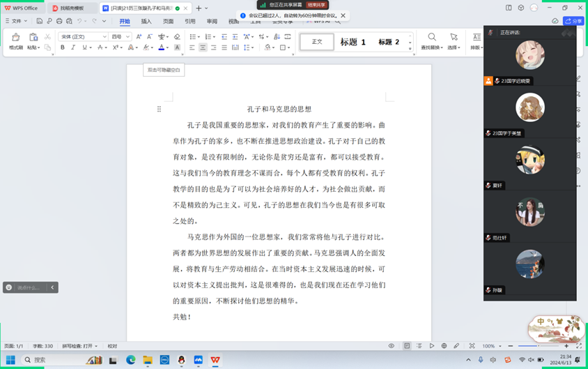The image size is (588, 369).
Task: Open the font name dropdown 宋体 (正文)
Action: [82, 36]
